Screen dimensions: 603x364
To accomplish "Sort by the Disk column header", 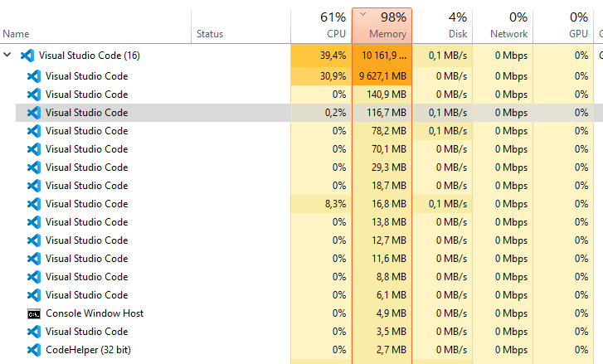I will click(x=442, y=26).
